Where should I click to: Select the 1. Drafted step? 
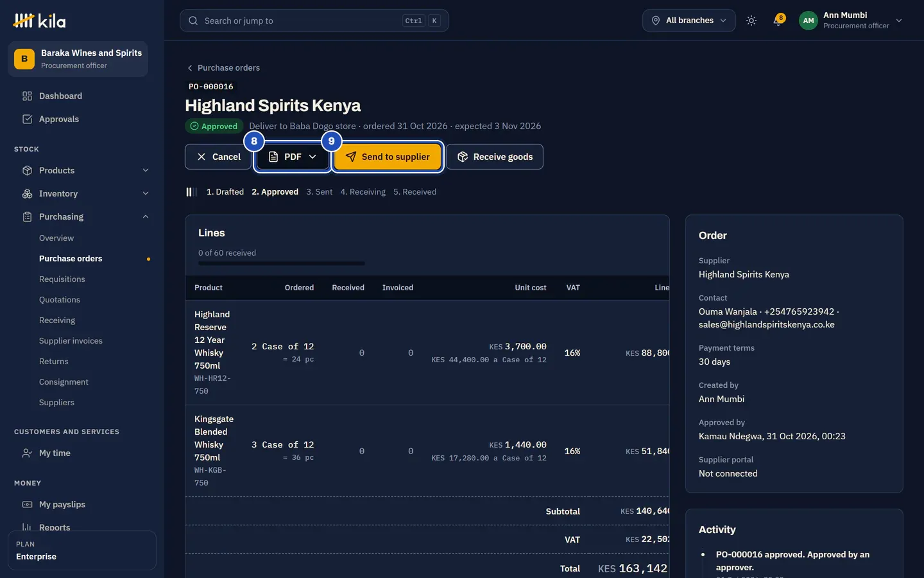click(225, 191)
